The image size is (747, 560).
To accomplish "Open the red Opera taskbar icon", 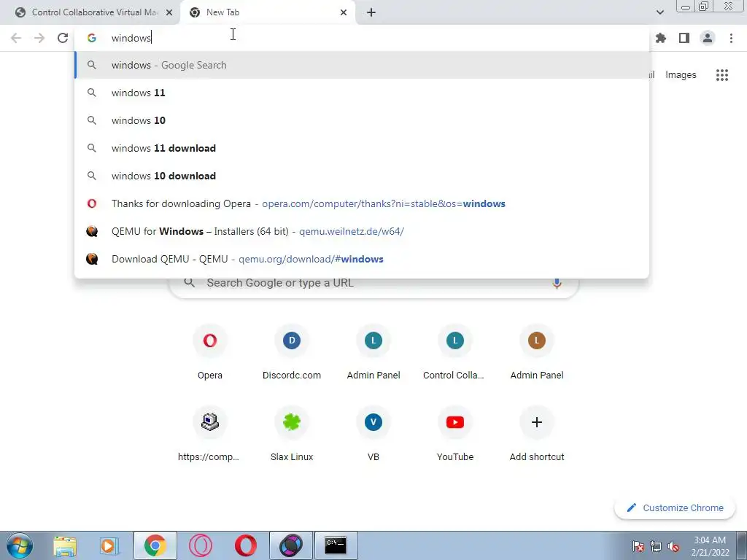I will (245, 545).
